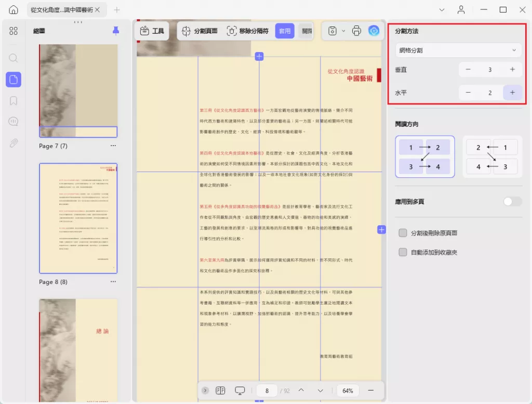Screen dimensions: 532x404
Task: Go to previous page arrow
Action: pyautogui.click(x=301, y=390)
